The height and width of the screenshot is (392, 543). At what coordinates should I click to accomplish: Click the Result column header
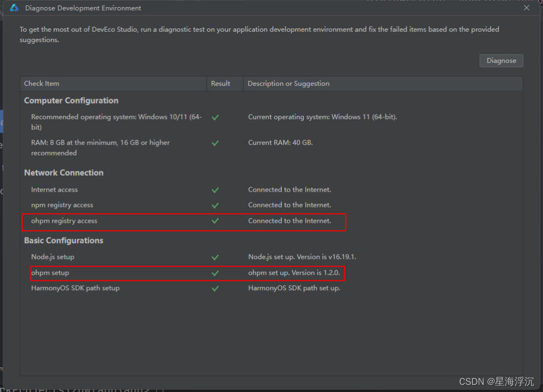[220, 83]
